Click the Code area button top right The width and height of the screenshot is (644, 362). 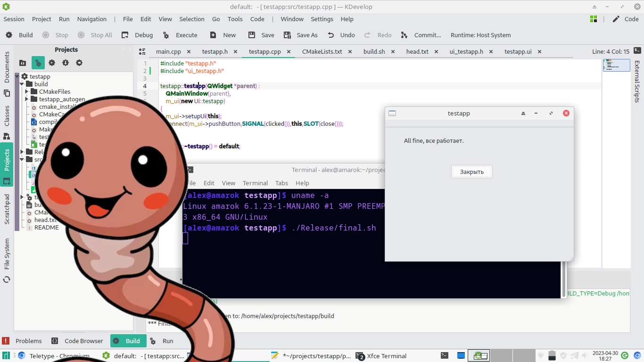click(x=626, y=19)
